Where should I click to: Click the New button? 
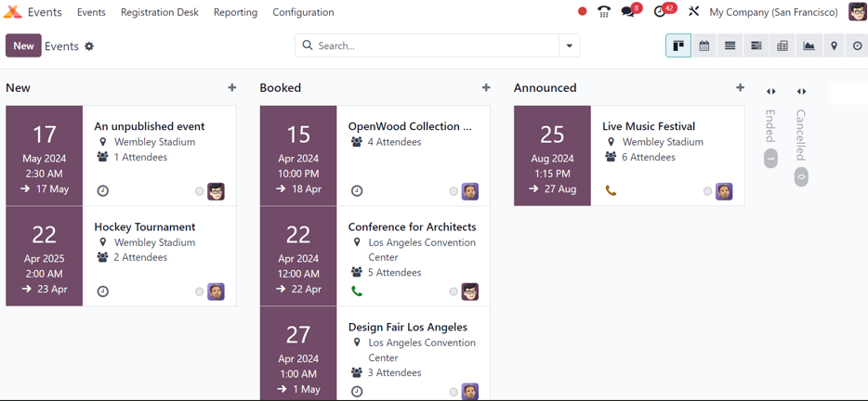point(23,45)
